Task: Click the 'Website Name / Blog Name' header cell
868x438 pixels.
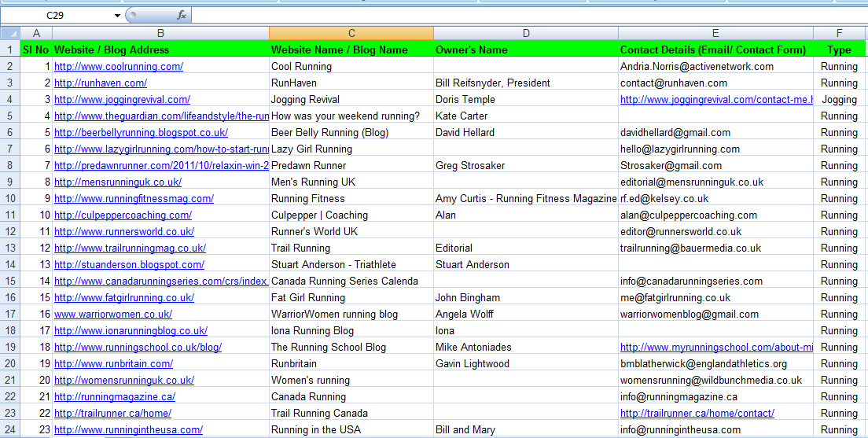Action: click(x=351, y=50)
